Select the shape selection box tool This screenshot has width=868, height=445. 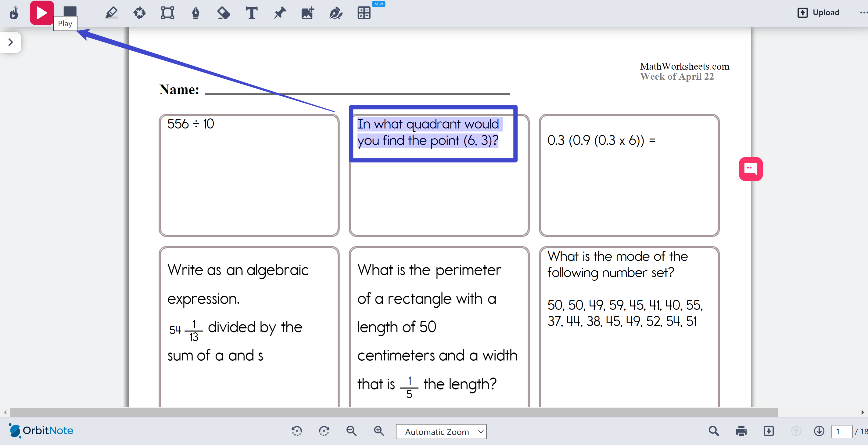point(167,13)
